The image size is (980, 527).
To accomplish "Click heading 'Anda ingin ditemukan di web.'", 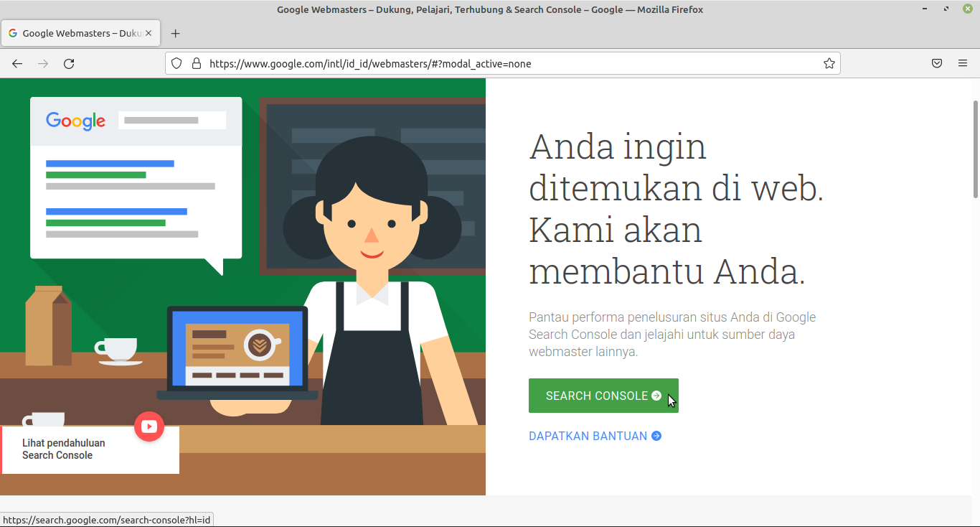I will (x=676, y=167).
